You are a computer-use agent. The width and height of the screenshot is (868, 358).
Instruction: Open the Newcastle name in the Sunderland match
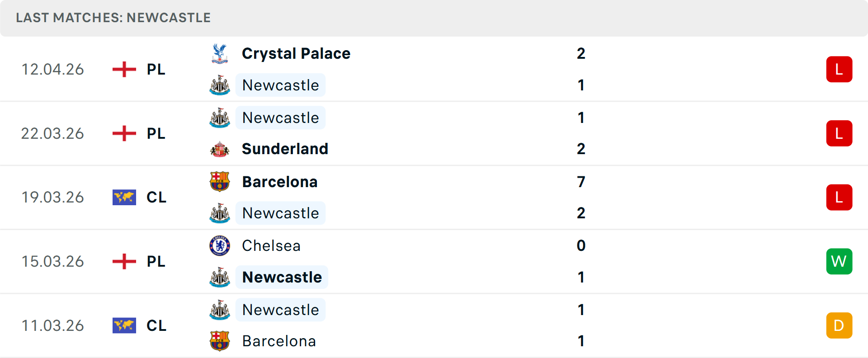[280, 117]
